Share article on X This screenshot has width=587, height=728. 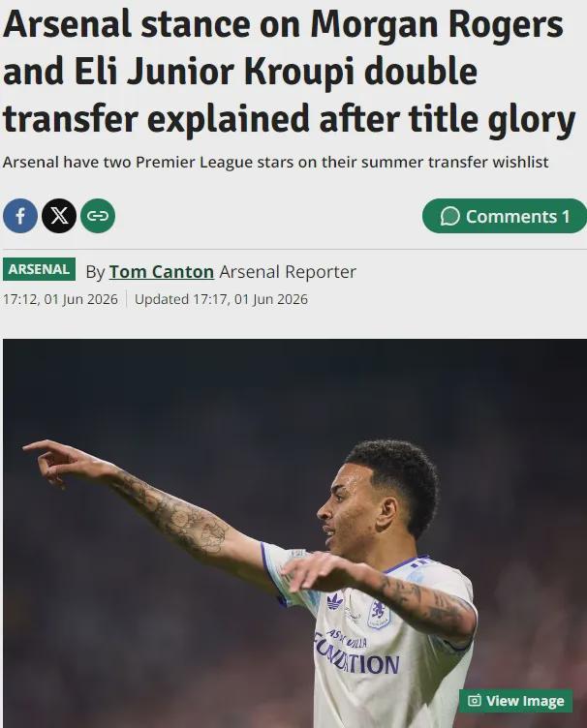coord(59,216)
